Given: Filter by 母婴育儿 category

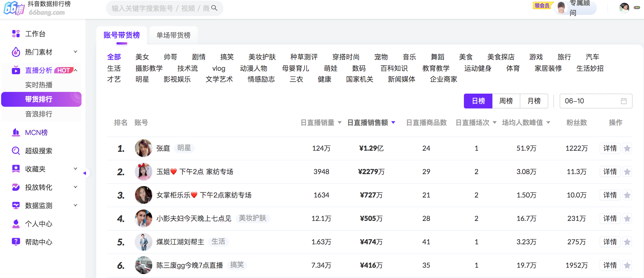Looking at the screenshot, I should pyautogui.click(x=295, y=68).
